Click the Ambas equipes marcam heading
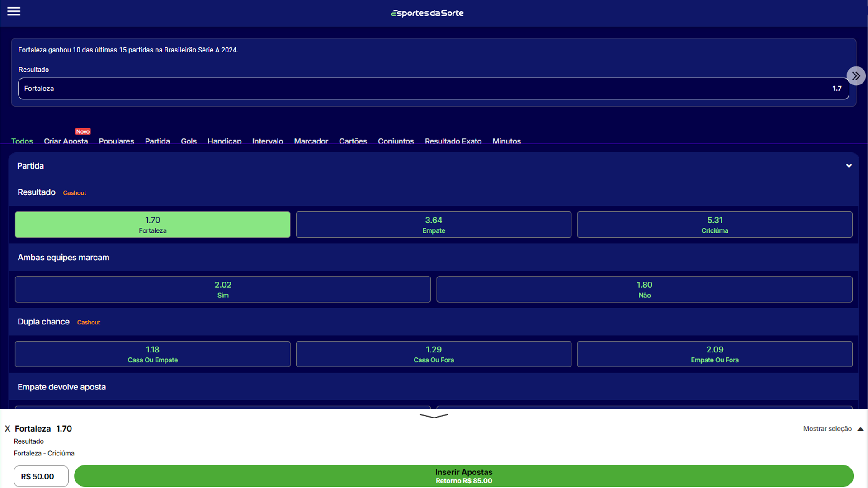 63,258
